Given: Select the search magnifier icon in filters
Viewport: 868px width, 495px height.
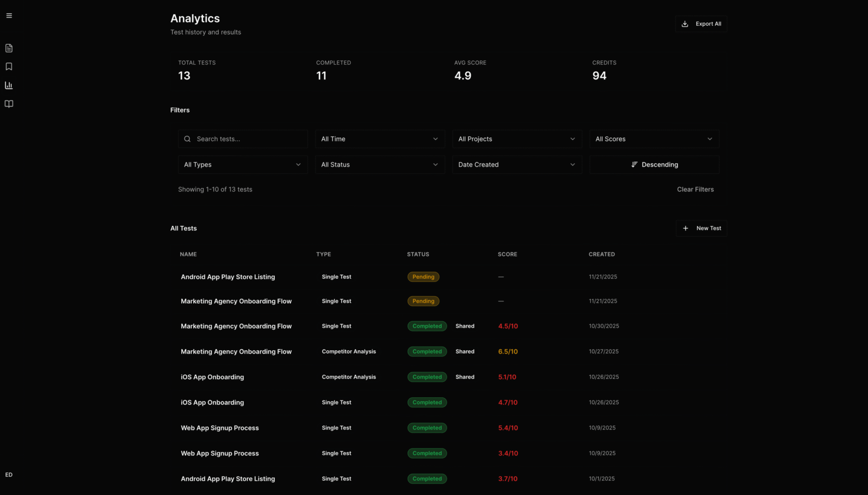Looking at the screenshot, I should point(187,139).
